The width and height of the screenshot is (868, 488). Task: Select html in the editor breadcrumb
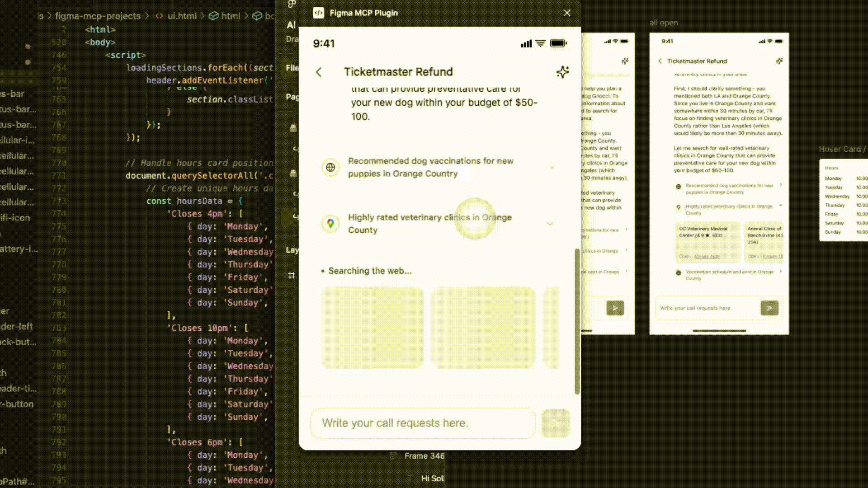point(230,16)
